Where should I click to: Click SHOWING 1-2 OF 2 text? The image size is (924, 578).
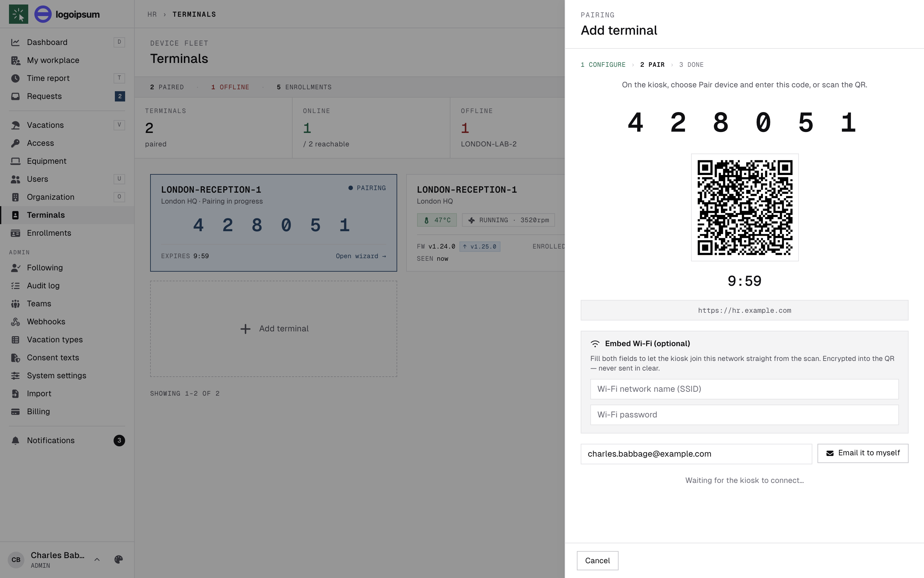[185, 393]
